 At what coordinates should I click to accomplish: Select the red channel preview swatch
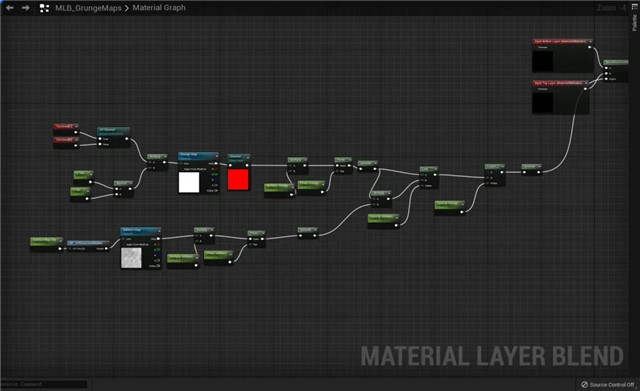[238, 180]
